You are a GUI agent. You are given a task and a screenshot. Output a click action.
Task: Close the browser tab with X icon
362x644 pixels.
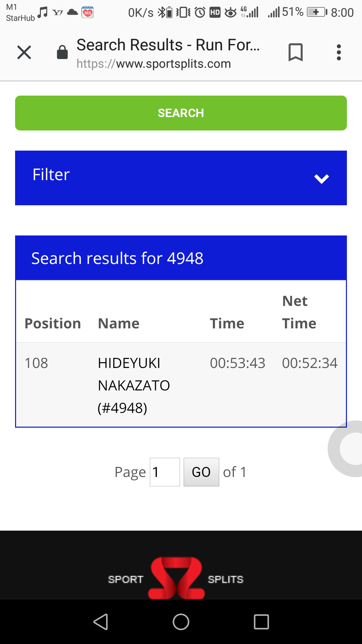tap(24, 52)
